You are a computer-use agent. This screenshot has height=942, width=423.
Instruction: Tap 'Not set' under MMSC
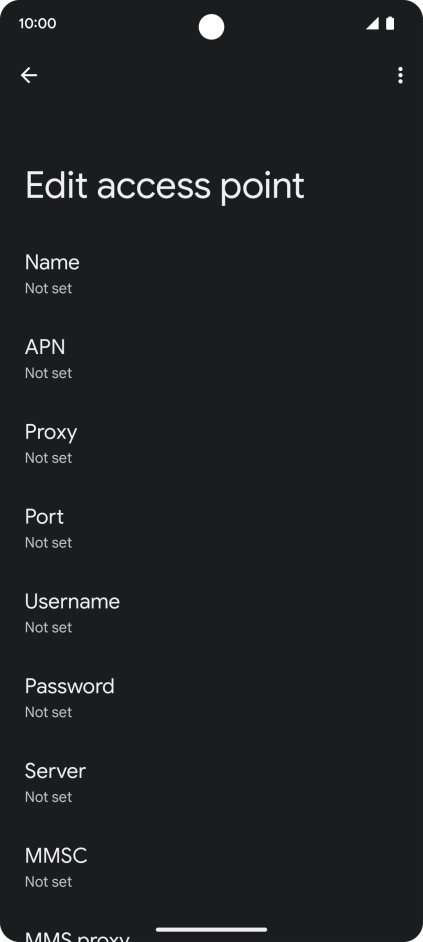pos(48,881)
